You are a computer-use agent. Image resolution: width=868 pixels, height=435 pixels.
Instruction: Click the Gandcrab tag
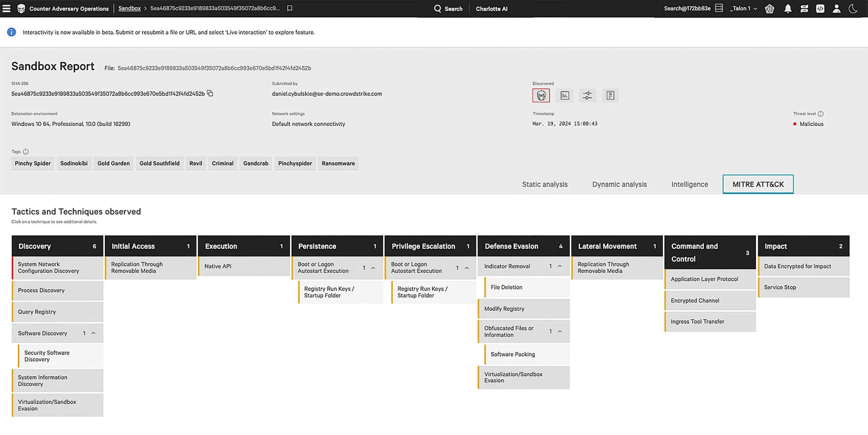pos(256,163)
